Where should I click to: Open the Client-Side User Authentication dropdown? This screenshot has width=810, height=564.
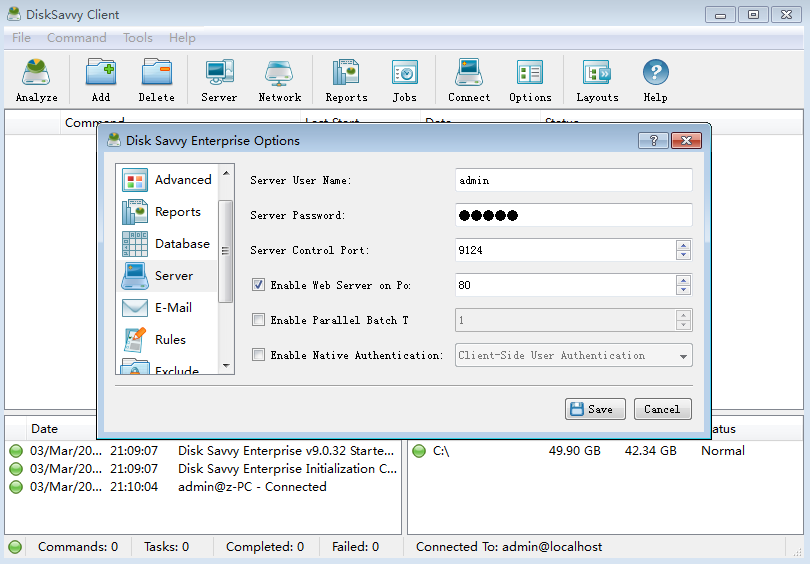[573, 355]
